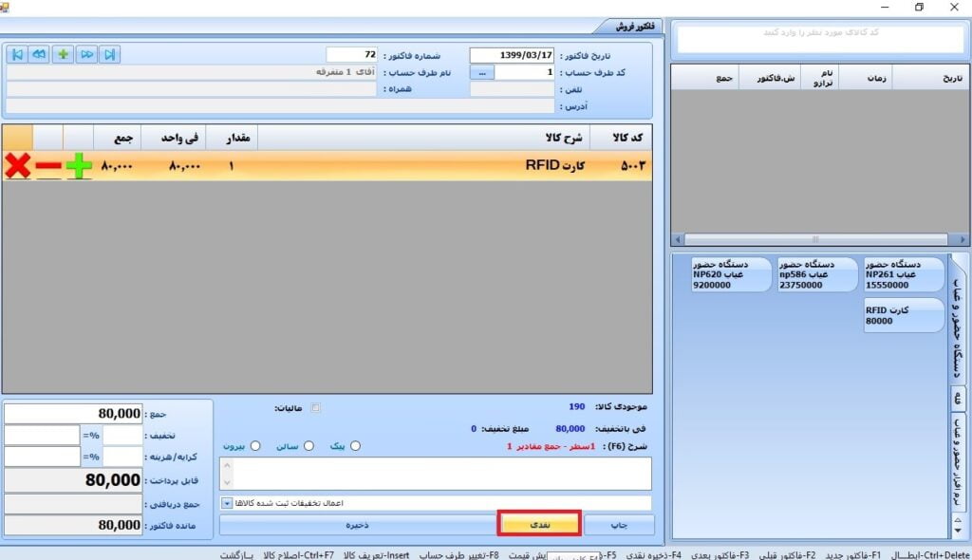Image resolution: width=972 pixels, height=560 pixels.
Task: Click the کد کالا column header
Action: [x=621, y=137]
